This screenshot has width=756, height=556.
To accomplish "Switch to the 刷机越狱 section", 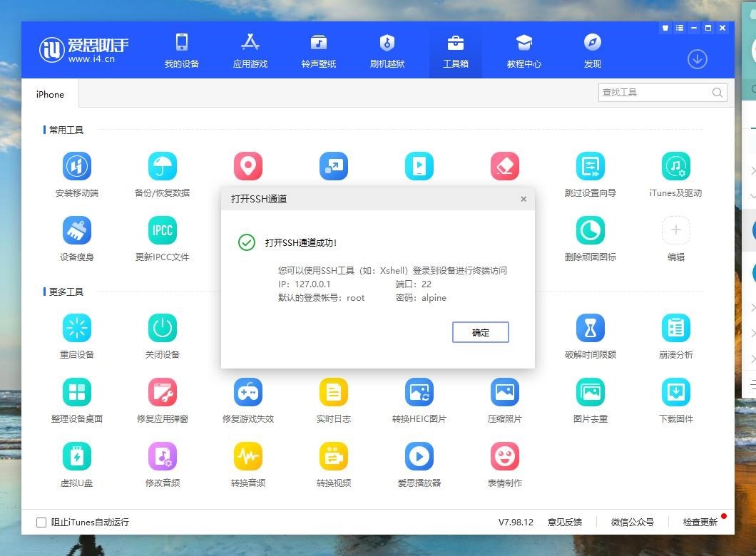I will (386, 50).
